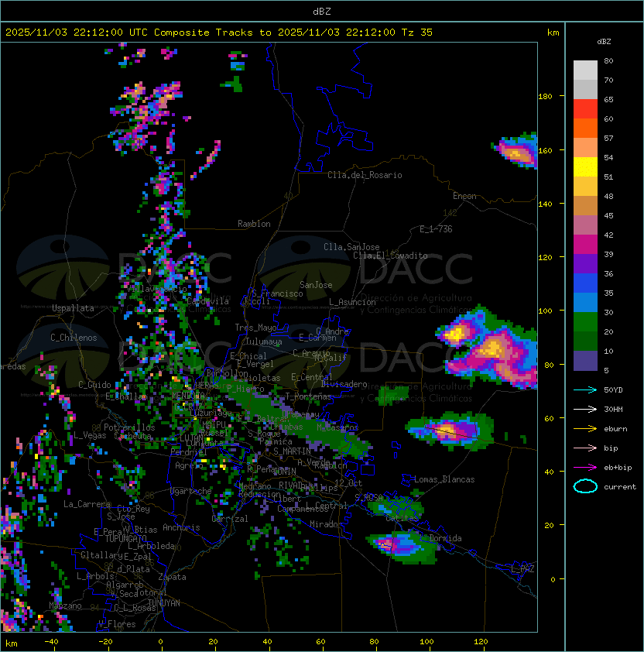The height and width of the screenshot is (652, 644).
Task: Click the '50YD' legend label
Action: (613, 390)
